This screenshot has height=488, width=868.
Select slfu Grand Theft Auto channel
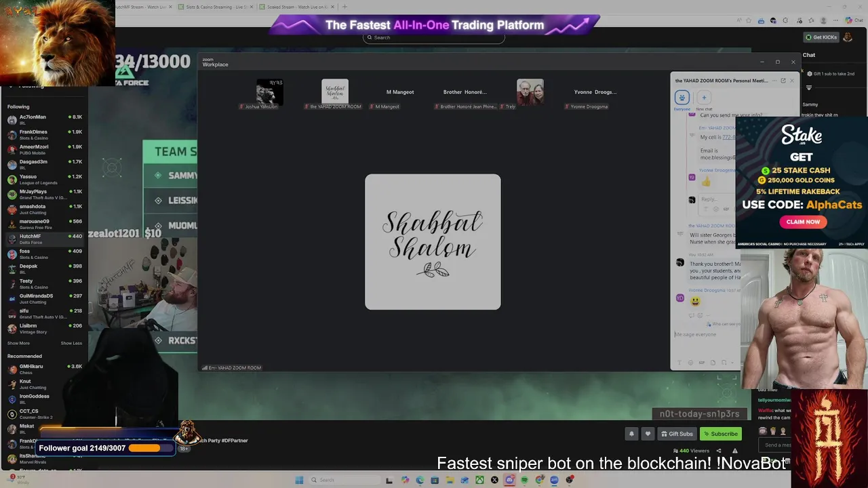pyautogui.click(x=44, y=314)
